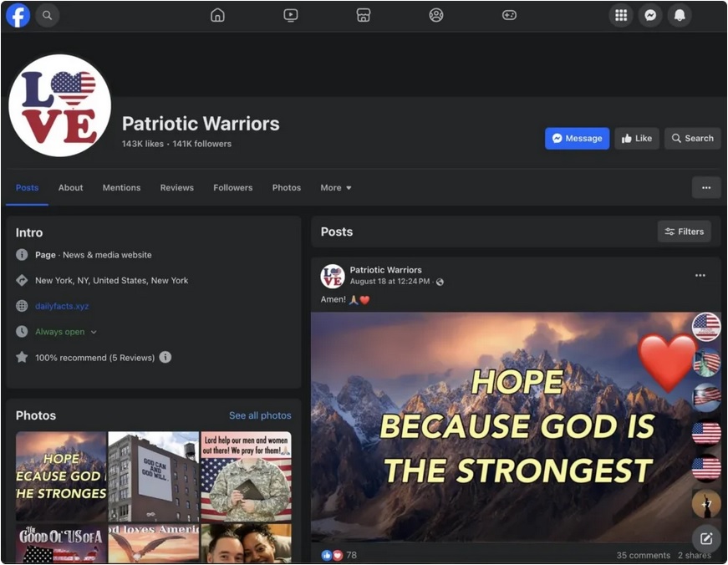The image size is (728, 565).
Task: Expand the More tab dropdown
Action: point(335,188)
